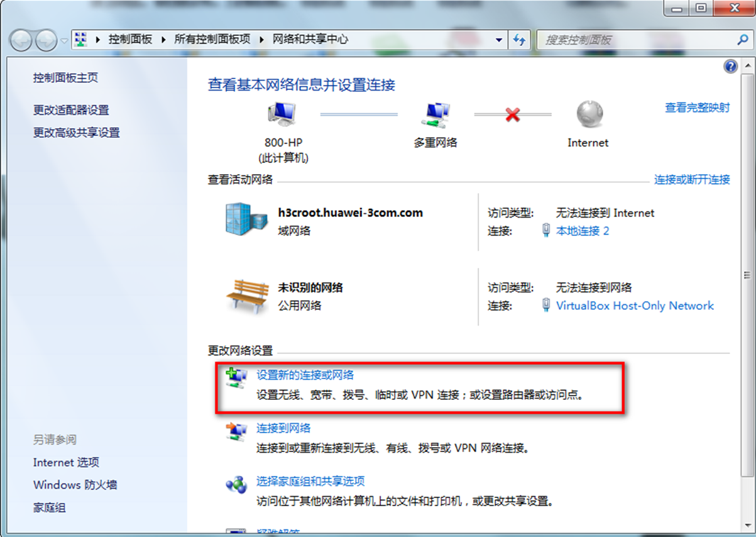
Task: Click the forward navigation arrow
Action: pyautogui.click(x=46, y=41)
